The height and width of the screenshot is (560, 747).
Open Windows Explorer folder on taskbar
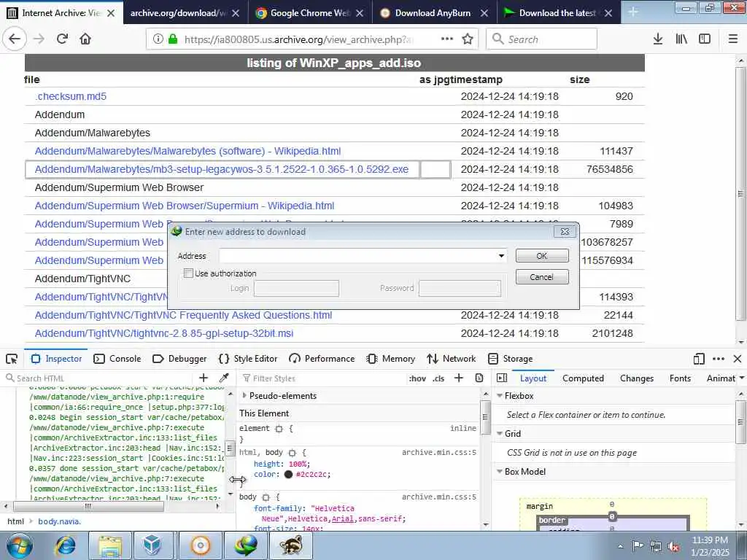(x=110, y=545)
